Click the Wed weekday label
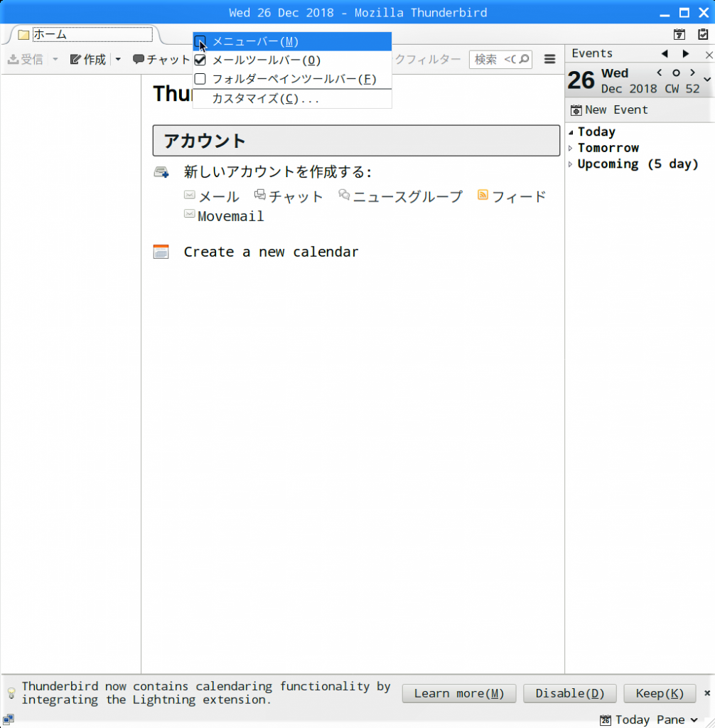 tap(615, 73)
